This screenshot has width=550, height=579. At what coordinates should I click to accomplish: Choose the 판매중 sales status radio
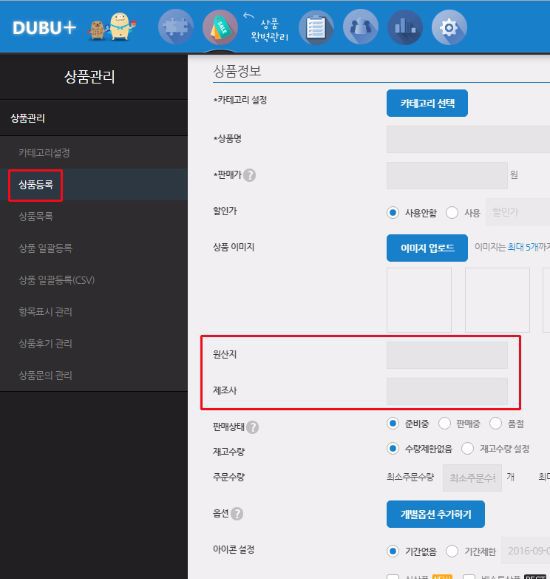(444, 424)
